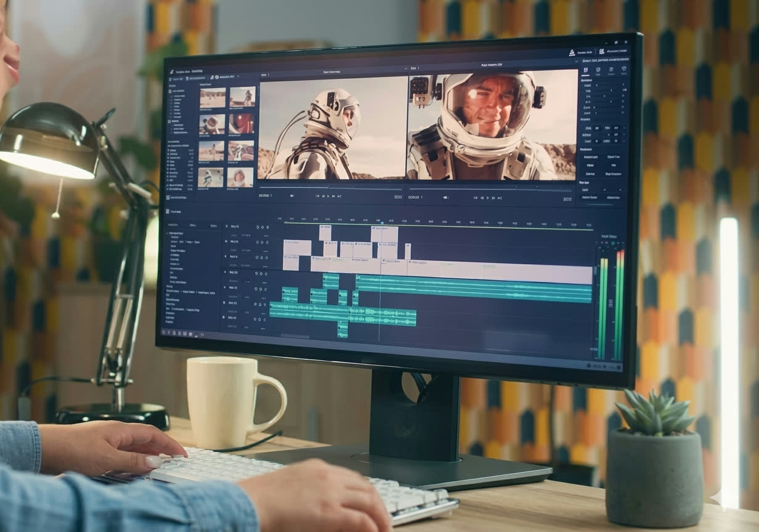
Task: Click the lowest left button in the properties panel
Action: click(x=590, y=198)
